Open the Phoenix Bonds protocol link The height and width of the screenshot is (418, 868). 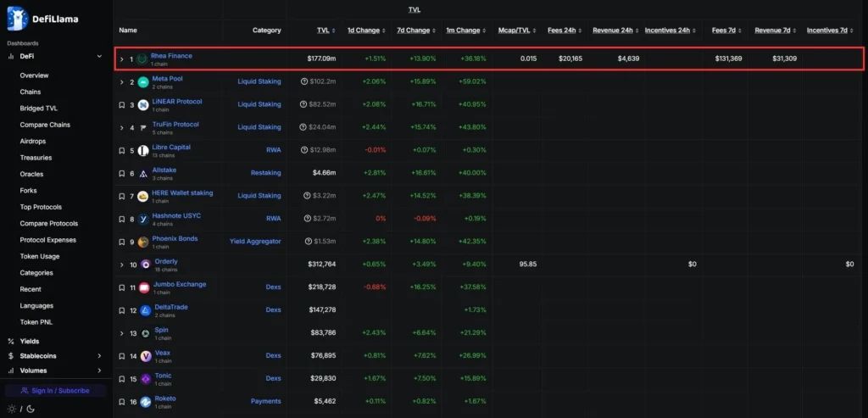[175, 239]
